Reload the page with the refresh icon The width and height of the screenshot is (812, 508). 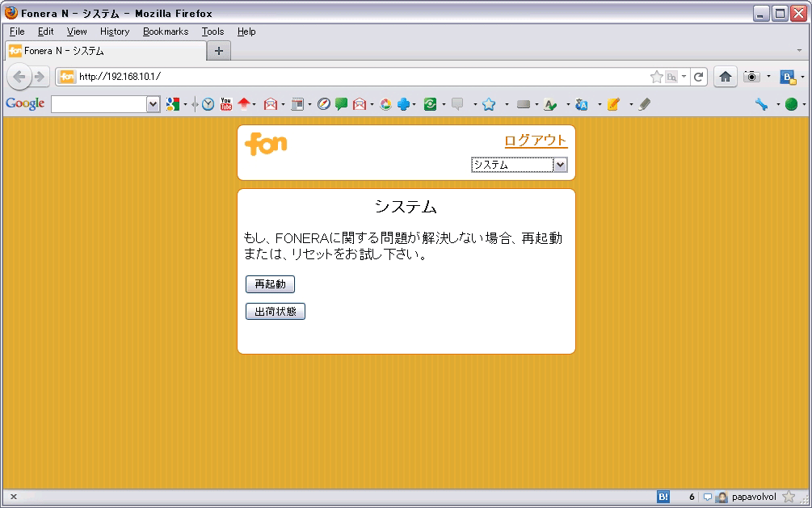(699, 77)
